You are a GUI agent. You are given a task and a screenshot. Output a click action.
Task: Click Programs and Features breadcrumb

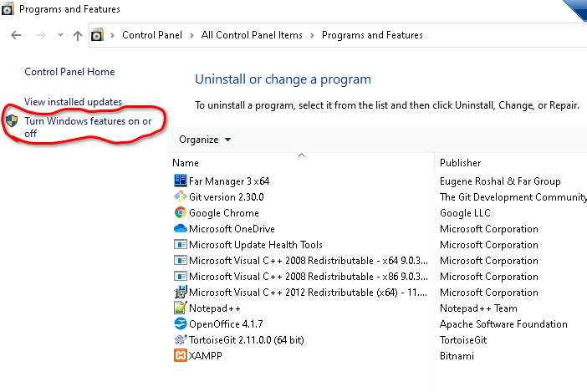pyautogui.click(x=372, y=35)
